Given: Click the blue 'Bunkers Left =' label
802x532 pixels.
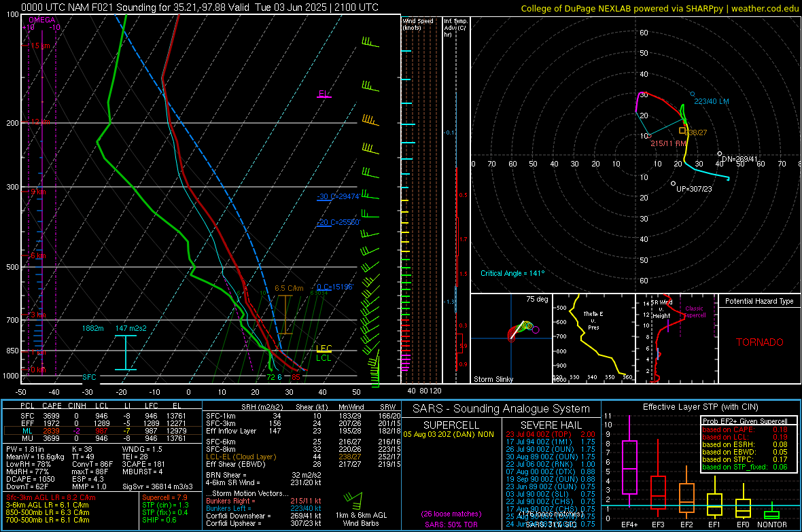Looking at the screenshot, I should [228, 508].
